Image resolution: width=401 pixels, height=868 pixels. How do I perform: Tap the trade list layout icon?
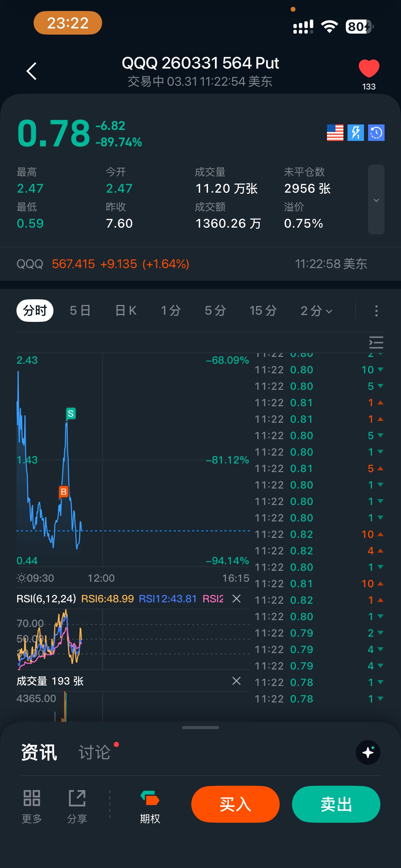(x=376, y=342)
